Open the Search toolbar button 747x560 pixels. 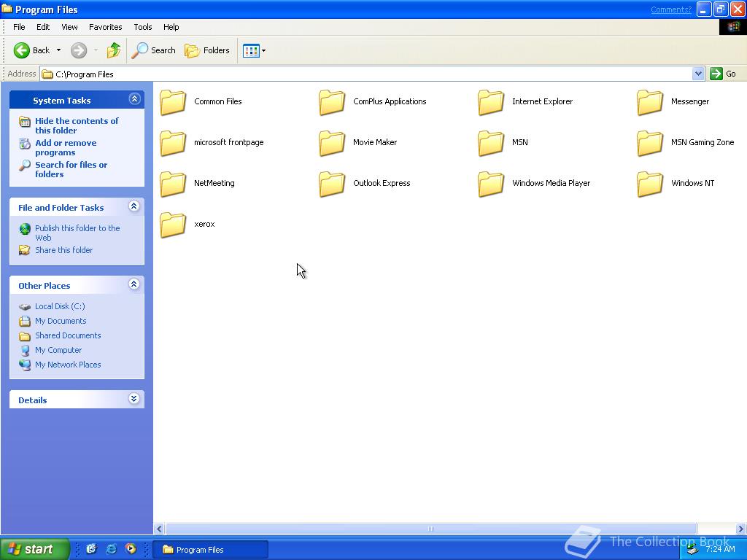tap(153, 50)
